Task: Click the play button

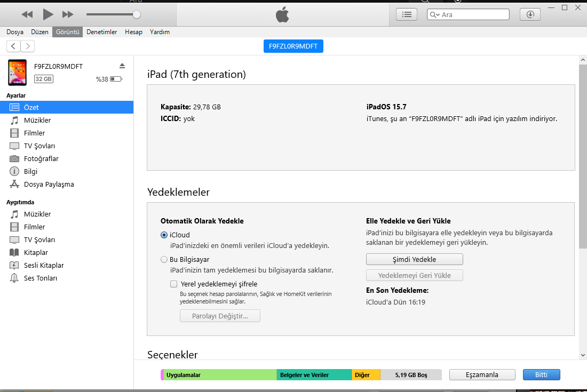Action: (x=48, y=14)
